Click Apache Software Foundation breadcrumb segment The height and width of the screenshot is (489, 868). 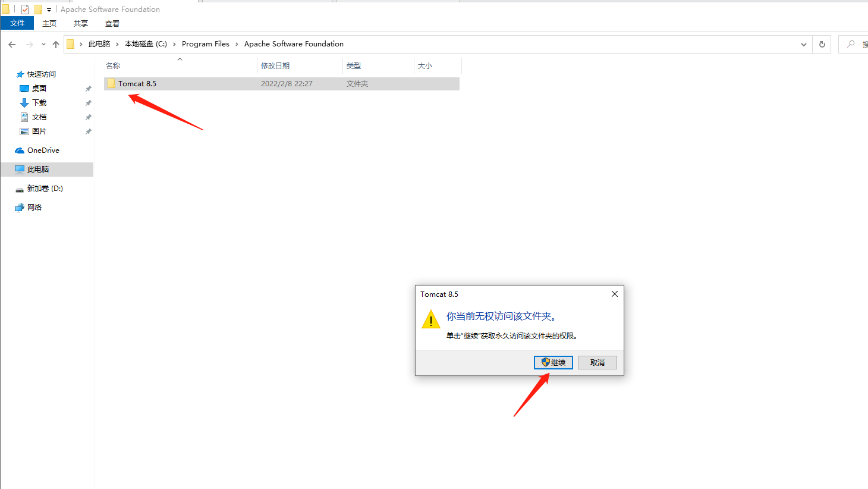[x=294, y=44]
